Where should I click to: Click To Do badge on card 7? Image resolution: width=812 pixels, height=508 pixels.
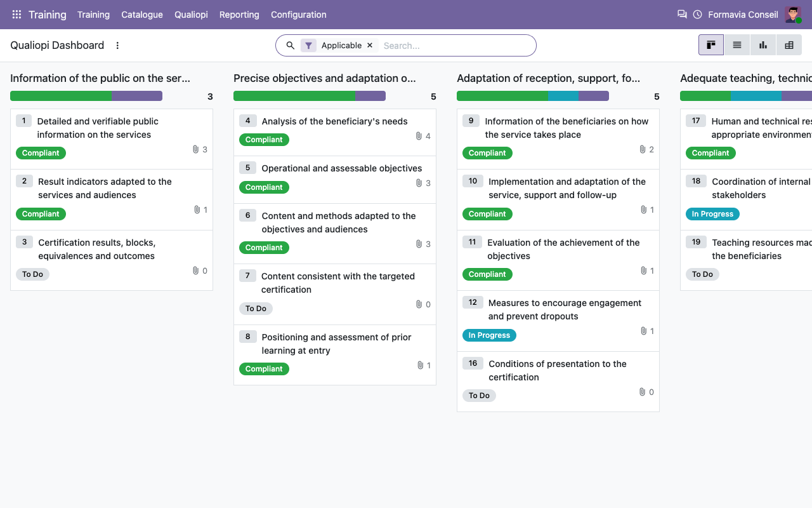pos(256,309)
